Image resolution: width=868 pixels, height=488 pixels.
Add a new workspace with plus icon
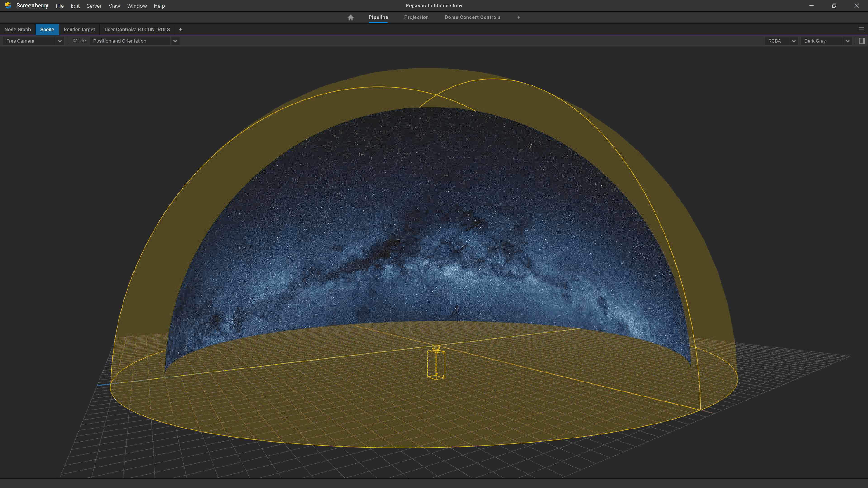[519, 17]
